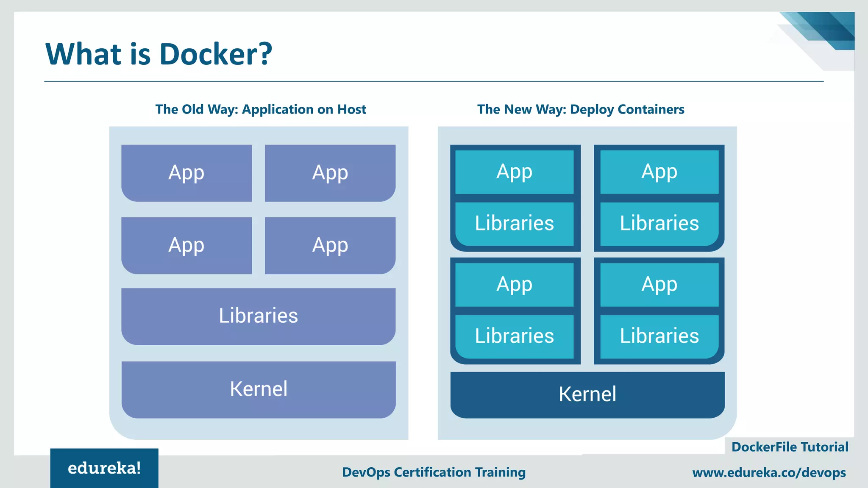Click the dark blue Kernel block

(587, 394)
